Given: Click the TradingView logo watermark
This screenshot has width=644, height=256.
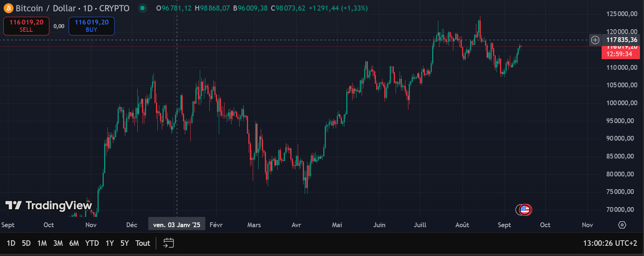Looking at the screenshot, I should (49, 206).
